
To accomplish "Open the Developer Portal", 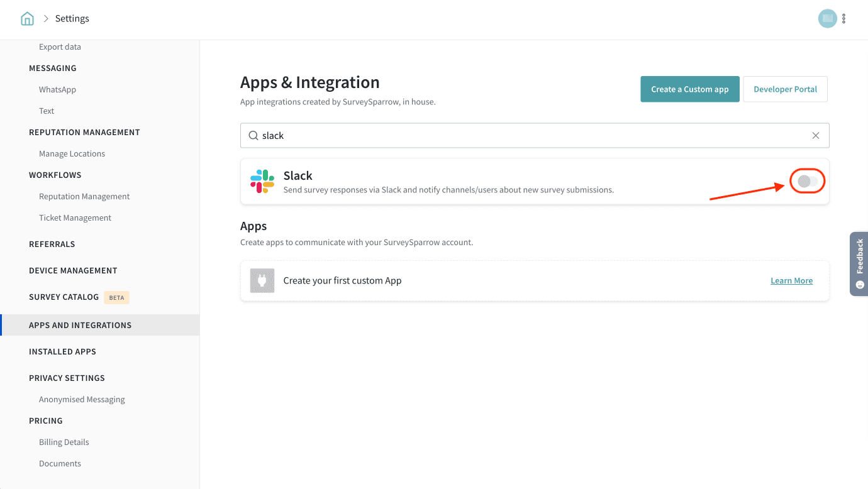I will coord(785,89).
